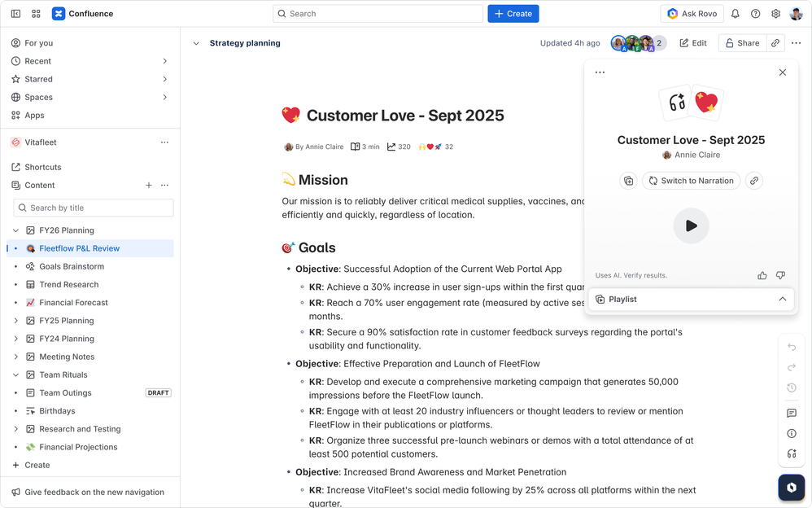Click the copy icon left of Switch to Narration
This screenshot has height=508, width=812.
point(628,181)
